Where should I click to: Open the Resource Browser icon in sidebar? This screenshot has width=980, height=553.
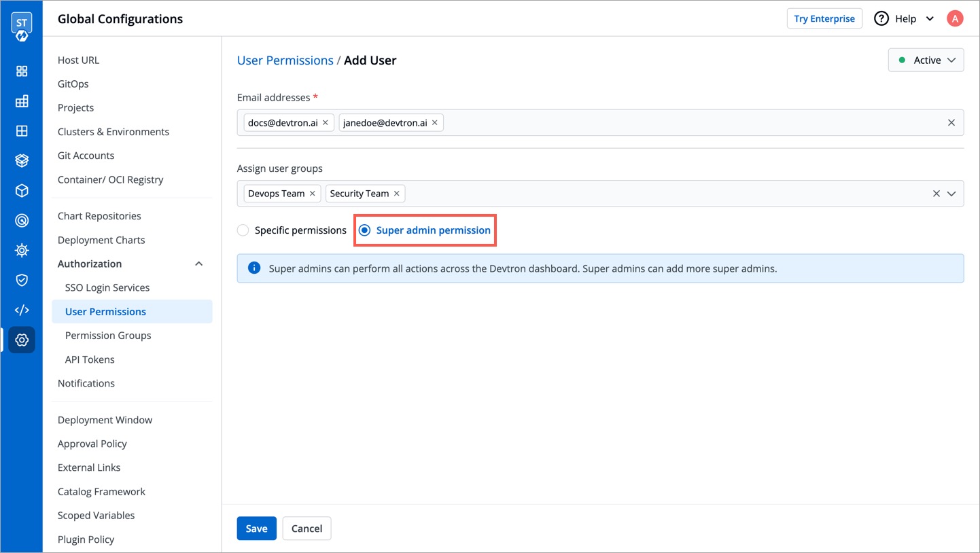tap(22, 131)
